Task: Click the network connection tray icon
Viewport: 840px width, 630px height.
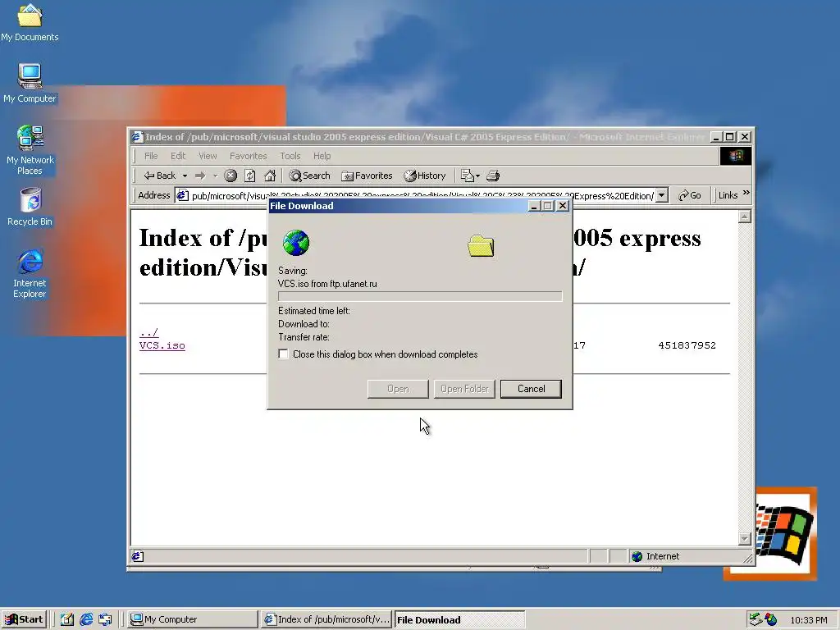Action: tap(755, 620)
